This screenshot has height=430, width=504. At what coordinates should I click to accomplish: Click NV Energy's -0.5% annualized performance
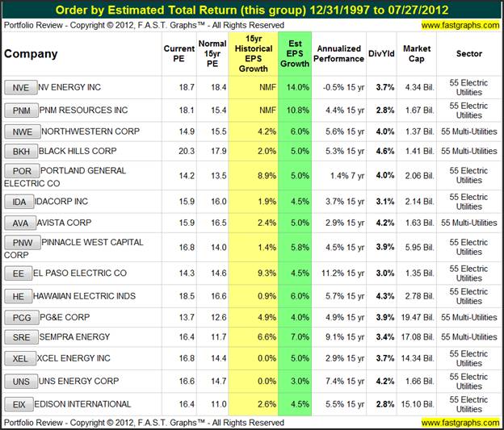343,87
